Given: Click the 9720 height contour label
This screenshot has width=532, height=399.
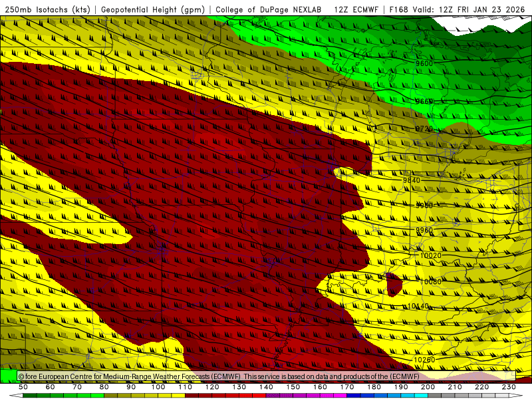Looking at the screenshot, I should click(424, 129).
